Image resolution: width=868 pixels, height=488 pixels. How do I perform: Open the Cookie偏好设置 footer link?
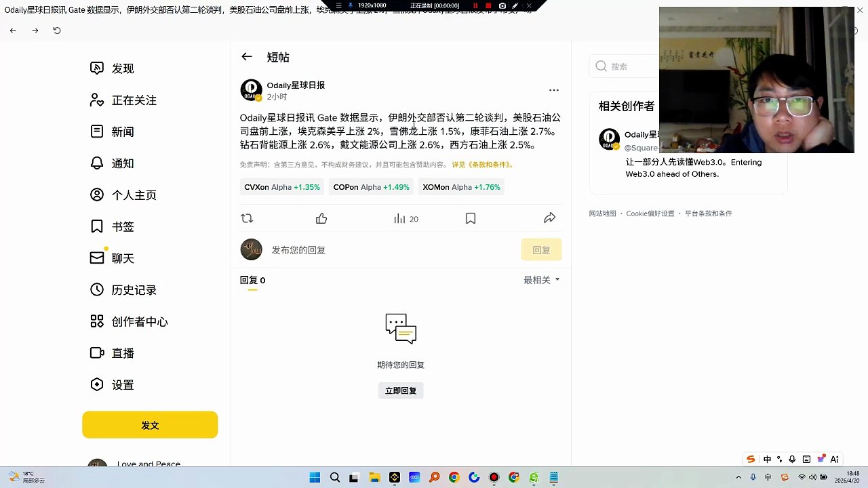pyautogui.click(x=650, y=213)
